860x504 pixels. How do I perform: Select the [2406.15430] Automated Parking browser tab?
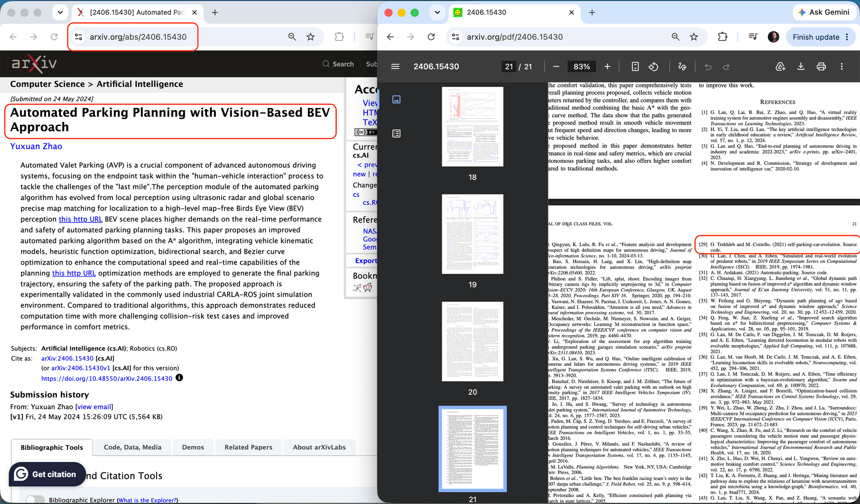point(137,13)
